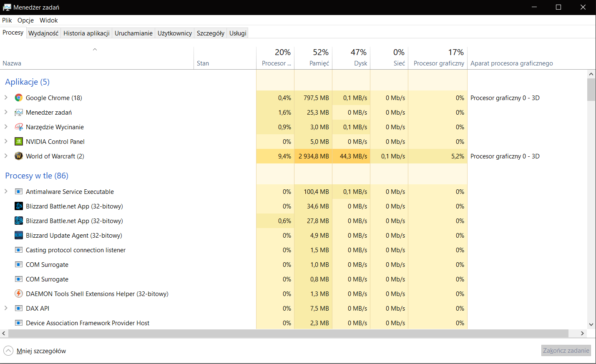The image size is (596, 364).
Task: Click the vertical scrollbar thumb
Action: (x=591, y=90)
